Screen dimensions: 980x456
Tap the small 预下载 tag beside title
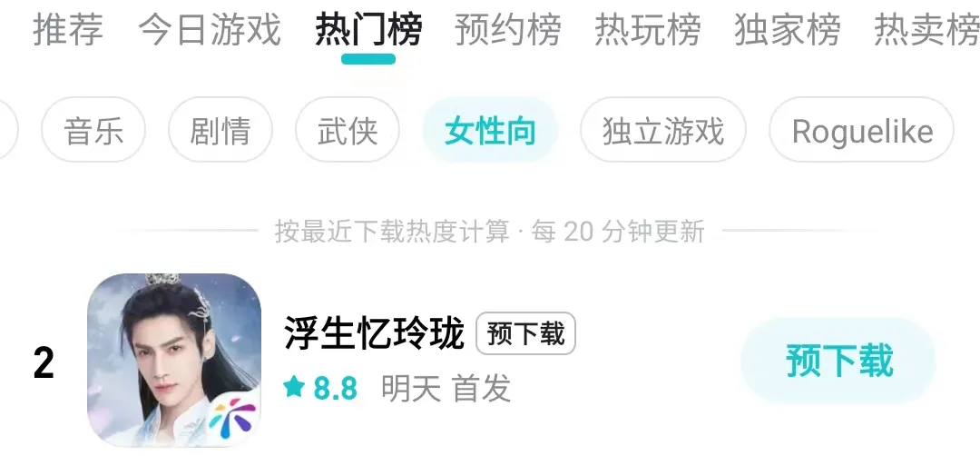[x=525, y=333]
